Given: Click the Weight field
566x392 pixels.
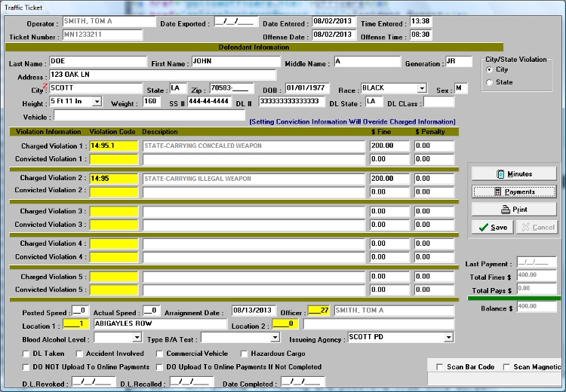Looking at the screenshot, I should coord(152,102).
